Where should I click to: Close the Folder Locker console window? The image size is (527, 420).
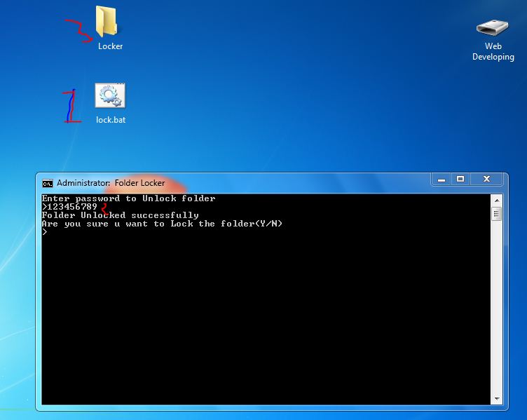pyautogui.click(x=486, y=179)
